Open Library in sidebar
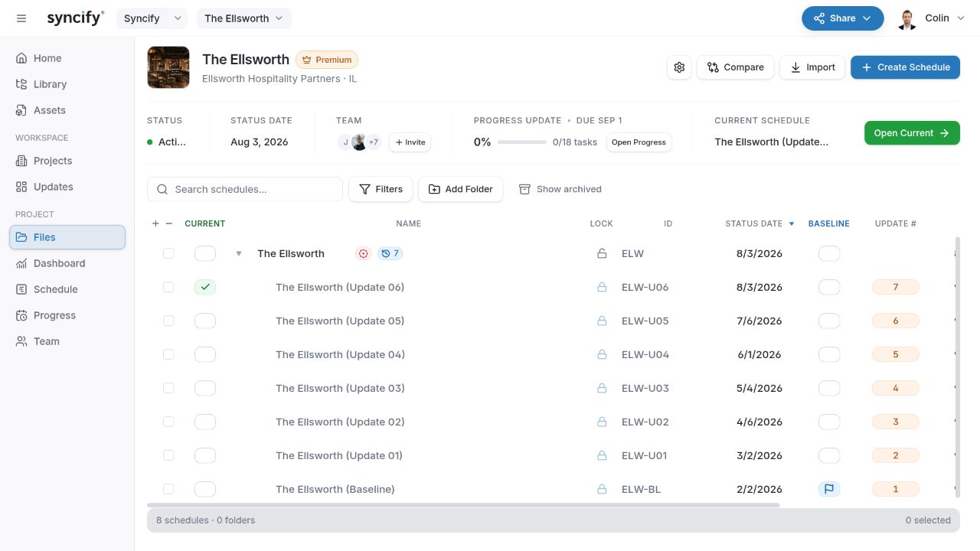980x551 pixels. [x=67, y=84]
